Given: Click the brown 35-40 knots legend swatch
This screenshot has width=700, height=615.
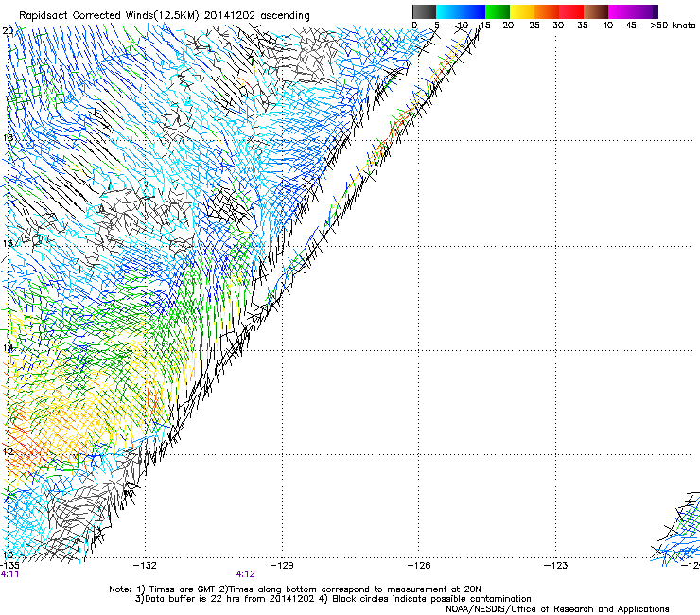Looking at the screenshot, I should click(x=596, y=11).
